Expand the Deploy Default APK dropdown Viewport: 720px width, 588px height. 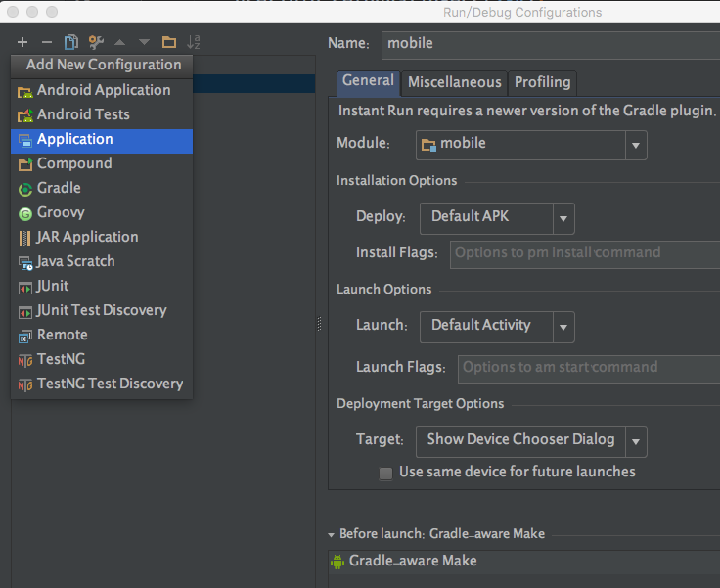(x=563, y=217)
